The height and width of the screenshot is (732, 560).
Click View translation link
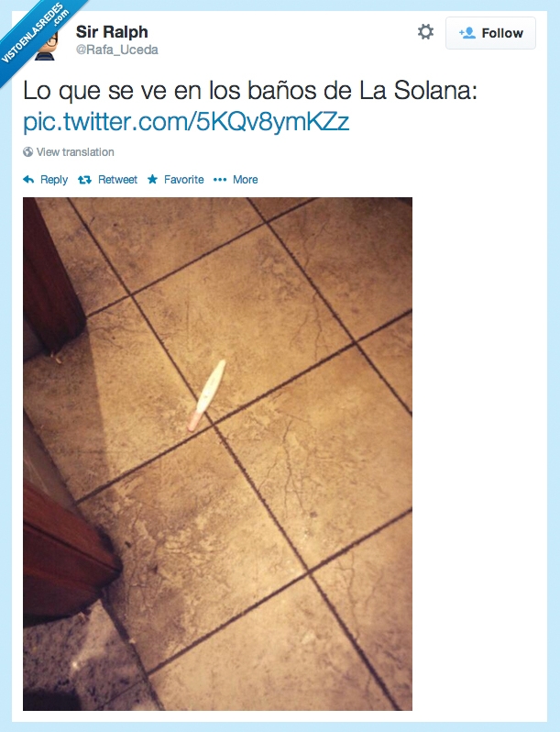tap(75, 151)
